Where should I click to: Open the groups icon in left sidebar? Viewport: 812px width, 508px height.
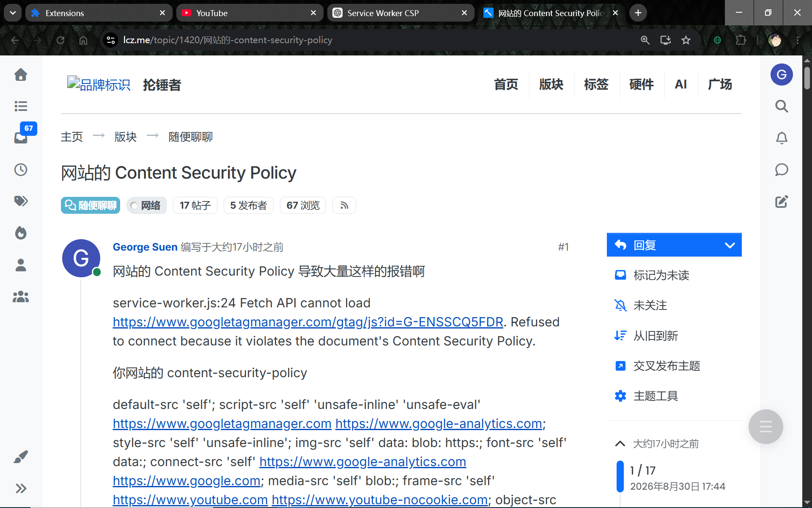pyautogui.click(x=21, y=297)
